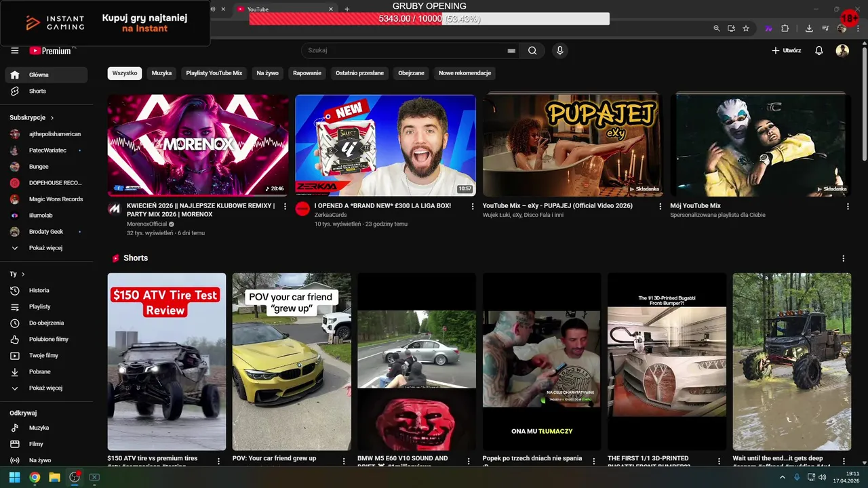This screenshot has width=868, height=488.
Task: Open the YouTube hamburger guide menu
Action: [14, 51]
